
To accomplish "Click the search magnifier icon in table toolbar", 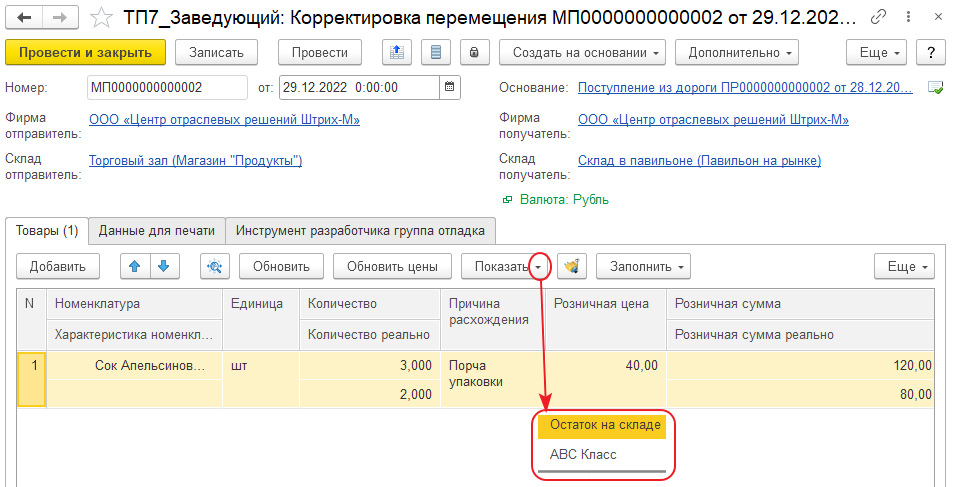I will click(x=215, y=266).
